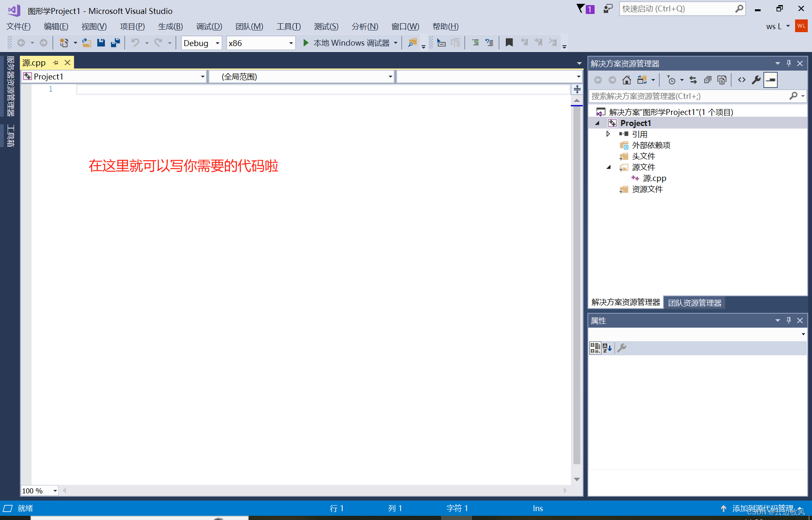Click the View Code icon in Solution Explorer
Viewport: 812px width, 520px height.
(741, 80)
